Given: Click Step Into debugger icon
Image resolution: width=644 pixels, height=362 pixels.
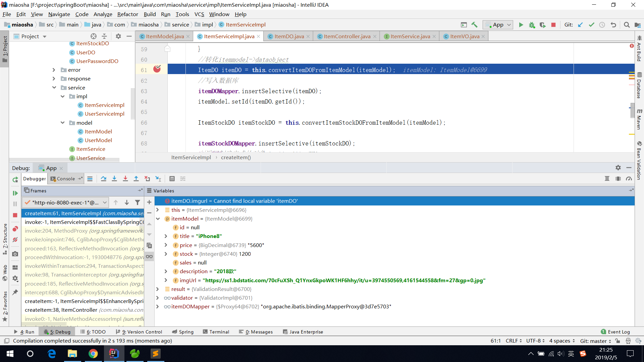Looking at the screenshot, I should click(114, 179).
